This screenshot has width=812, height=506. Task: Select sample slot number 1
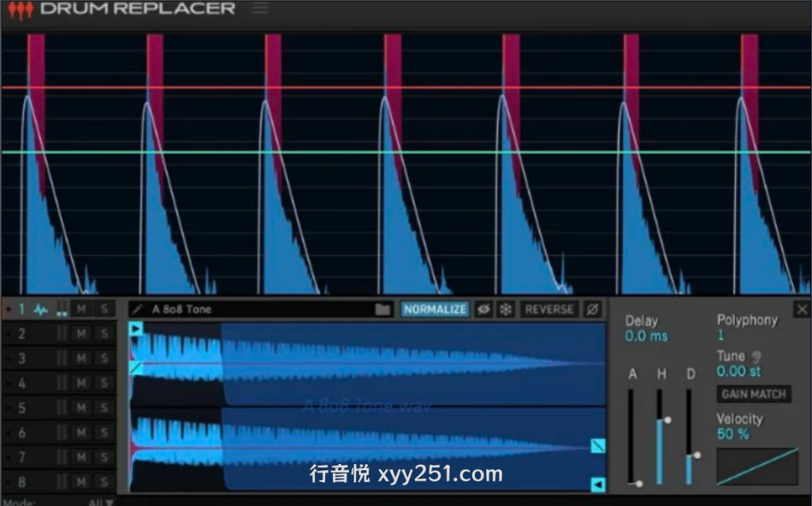pos(21,309)
